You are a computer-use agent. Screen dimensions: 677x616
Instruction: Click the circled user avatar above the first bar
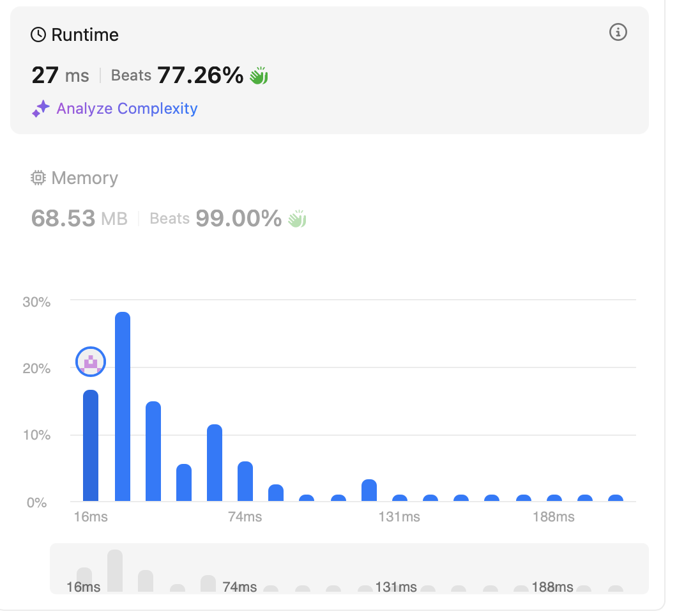(91, 362)
